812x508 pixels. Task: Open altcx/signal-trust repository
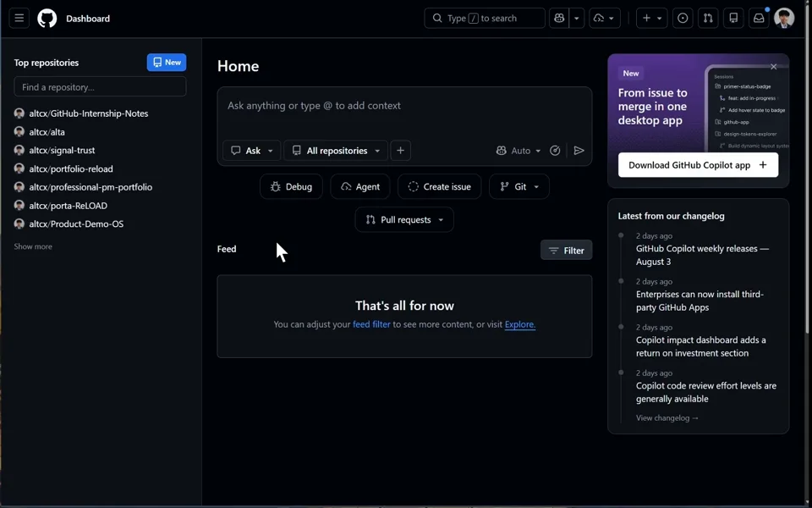62,151
